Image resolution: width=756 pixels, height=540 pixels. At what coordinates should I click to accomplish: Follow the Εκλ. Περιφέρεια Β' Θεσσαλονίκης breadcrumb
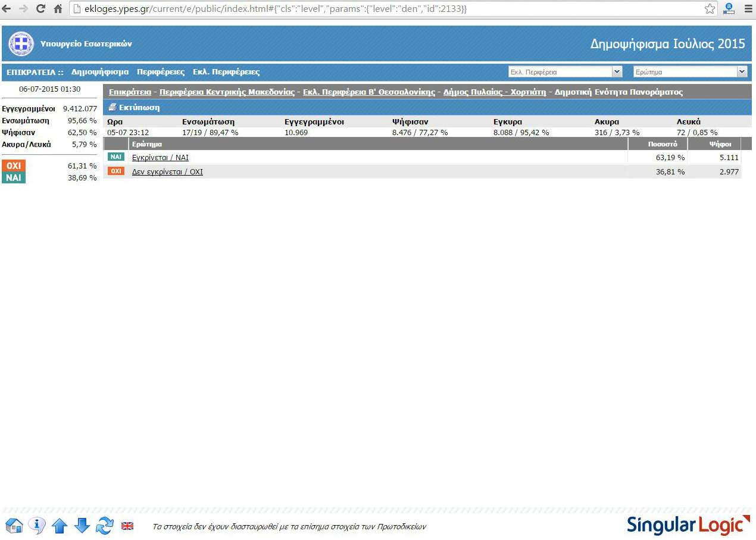point(369,92)
